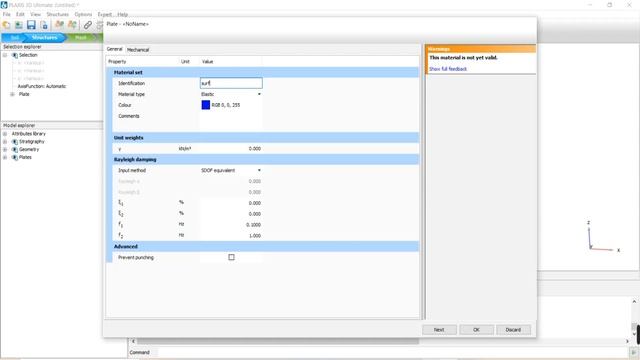This screenshot has width=640, height=360.
Task: Open the Structures menu
Action: [x=58, y=14]
